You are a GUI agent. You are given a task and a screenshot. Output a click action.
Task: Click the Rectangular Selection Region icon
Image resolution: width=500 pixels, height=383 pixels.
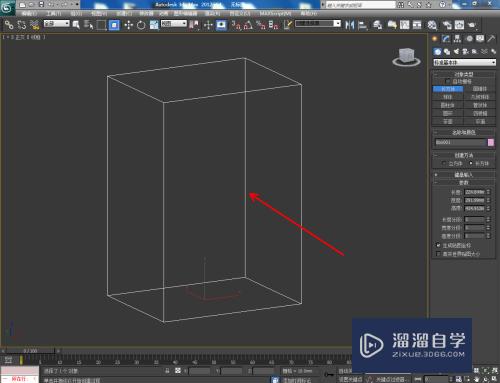(x=101, y=25)
